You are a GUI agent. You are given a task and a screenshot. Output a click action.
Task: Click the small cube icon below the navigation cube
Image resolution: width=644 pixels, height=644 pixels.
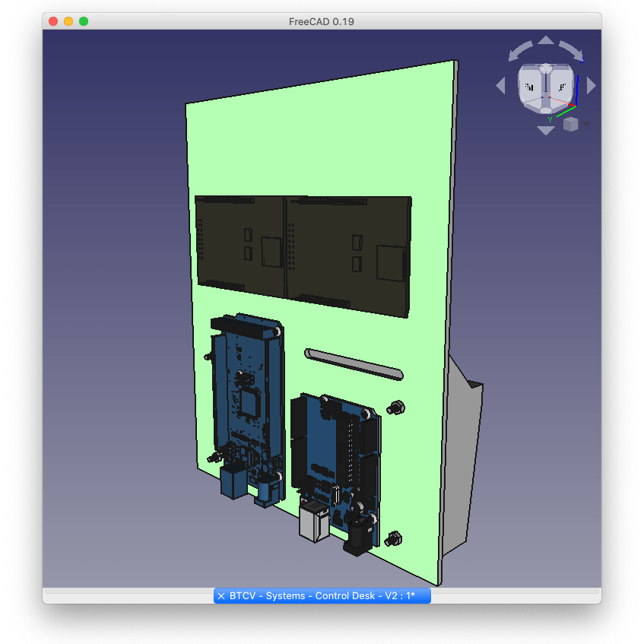(571, 124)
